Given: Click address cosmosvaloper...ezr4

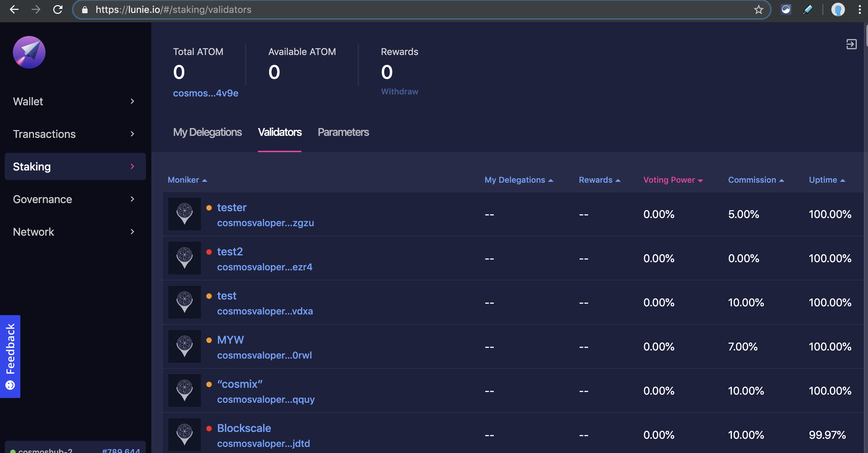Looking at the screenshot, I should 265,267.
